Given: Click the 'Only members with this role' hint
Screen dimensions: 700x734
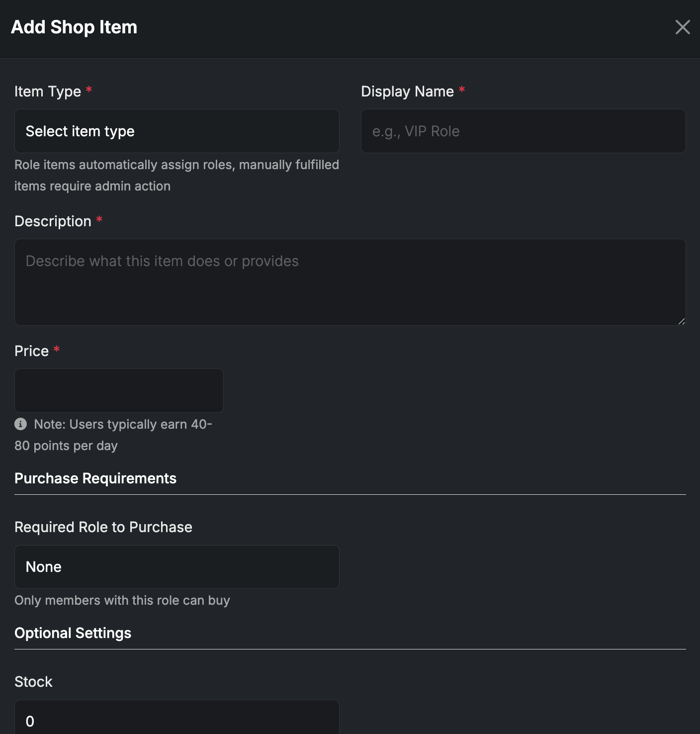Looking at the screenshot, I should pyautogui.click(x=122, y=600).
